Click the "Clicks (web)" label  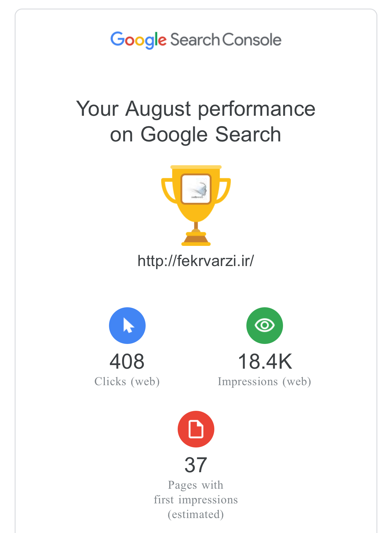127,381
